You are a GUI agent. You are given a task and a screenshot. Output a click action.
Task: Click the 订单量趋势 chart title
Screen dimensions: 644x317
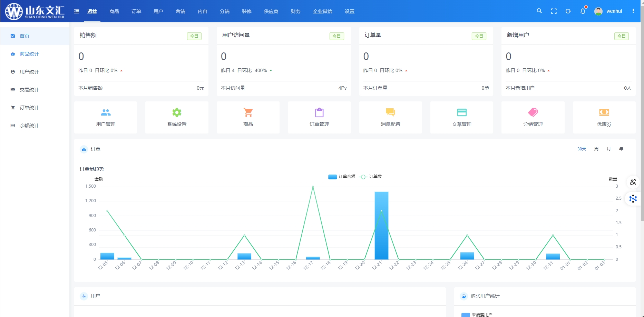click(x=92, y=169)
